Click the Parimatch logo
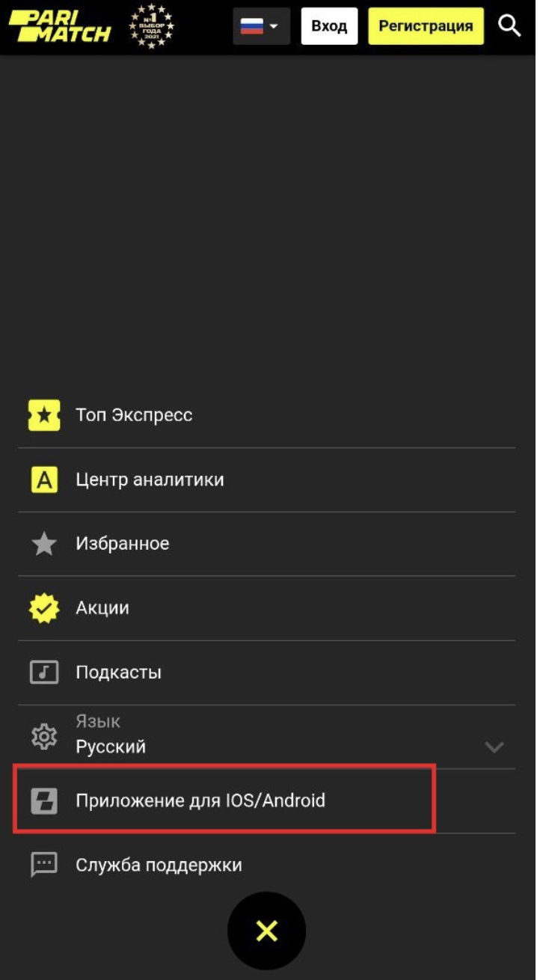The width and height of the screenshot is (540, 980). coord(59,26)
